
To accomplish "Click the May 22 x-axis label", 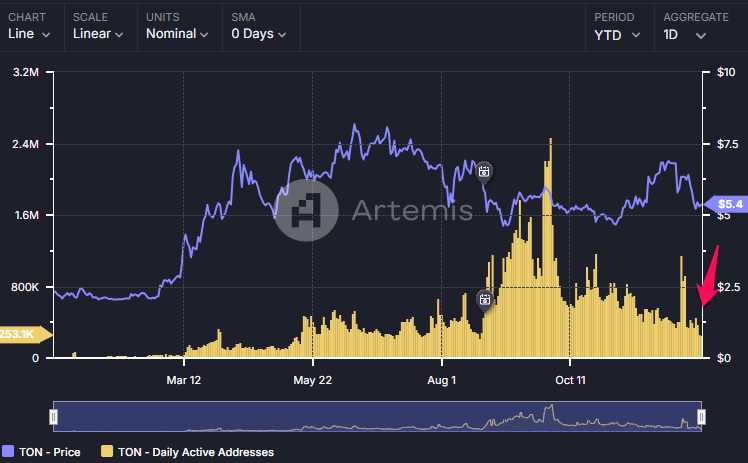I will (312, 381).
